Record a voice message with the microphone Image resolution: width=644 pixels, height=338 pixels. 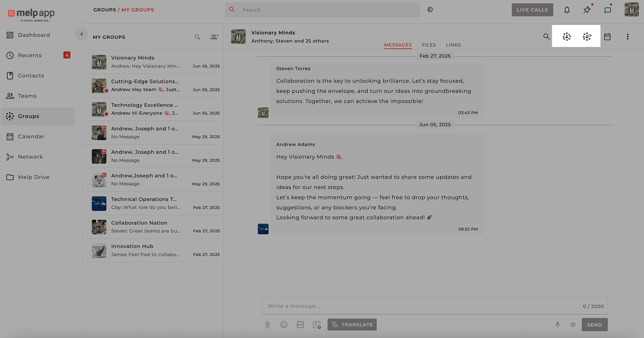pyautogui.click(x=557, y=324)
